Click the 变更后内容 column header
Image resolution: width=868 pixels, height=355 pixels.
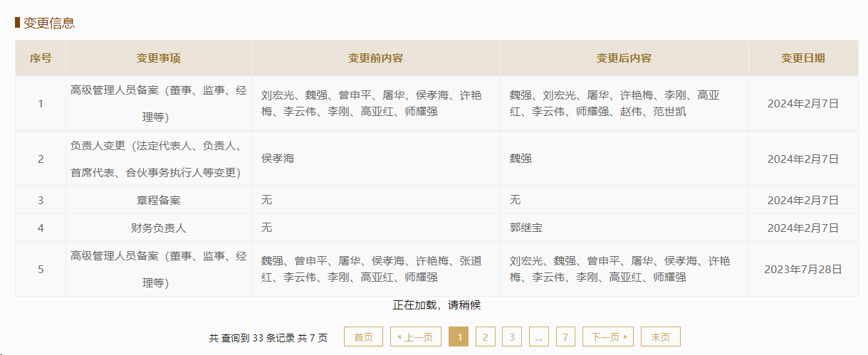(624, 58)
